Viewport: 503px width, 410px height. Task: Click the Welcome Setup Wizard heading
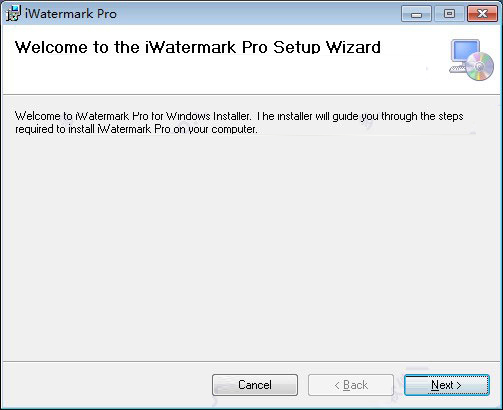click(x=198, y=47)
